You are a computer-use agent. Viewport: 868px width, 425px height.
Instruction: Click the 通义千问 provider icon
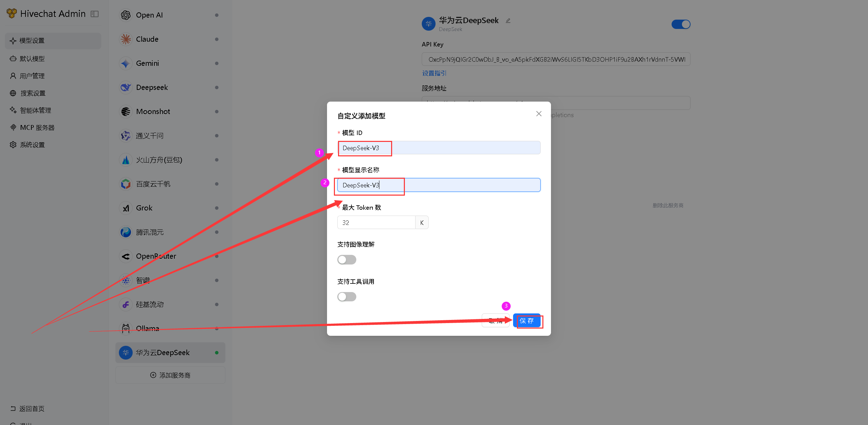tap(126, 136)
